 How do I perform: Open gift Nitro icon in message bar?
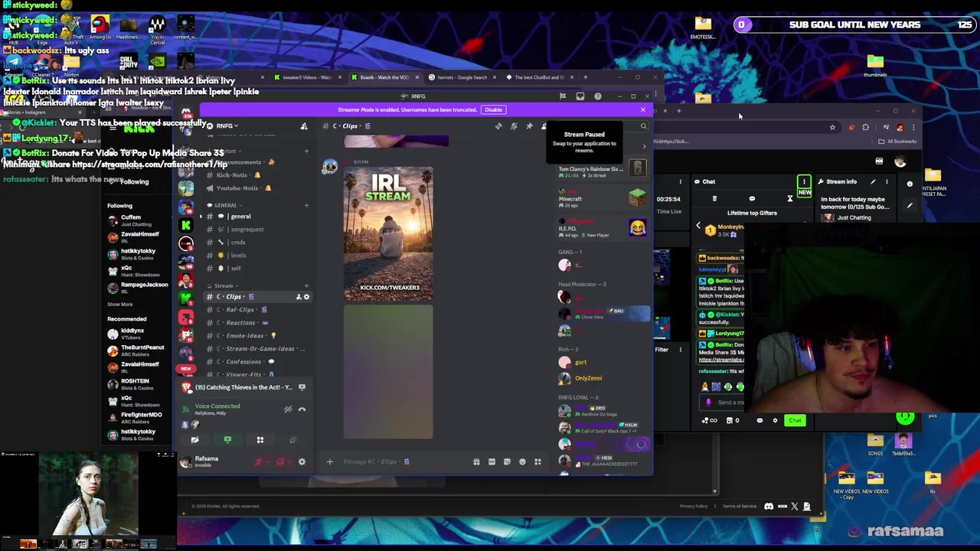(476, 461)
